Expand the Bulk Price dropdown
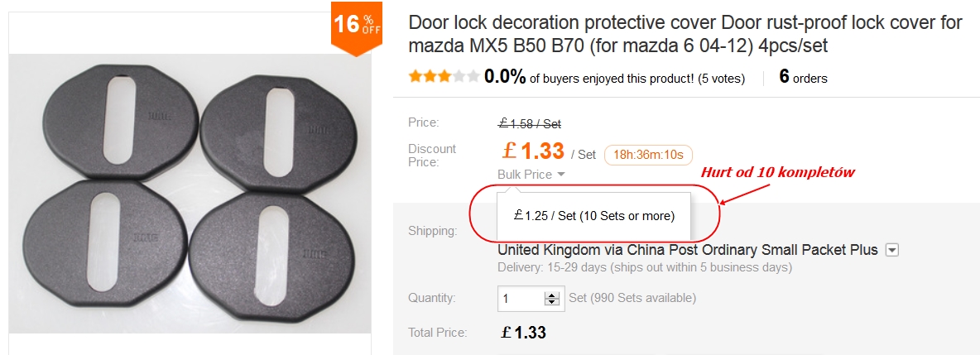This screenshot has height=355, width=980. 531,175
